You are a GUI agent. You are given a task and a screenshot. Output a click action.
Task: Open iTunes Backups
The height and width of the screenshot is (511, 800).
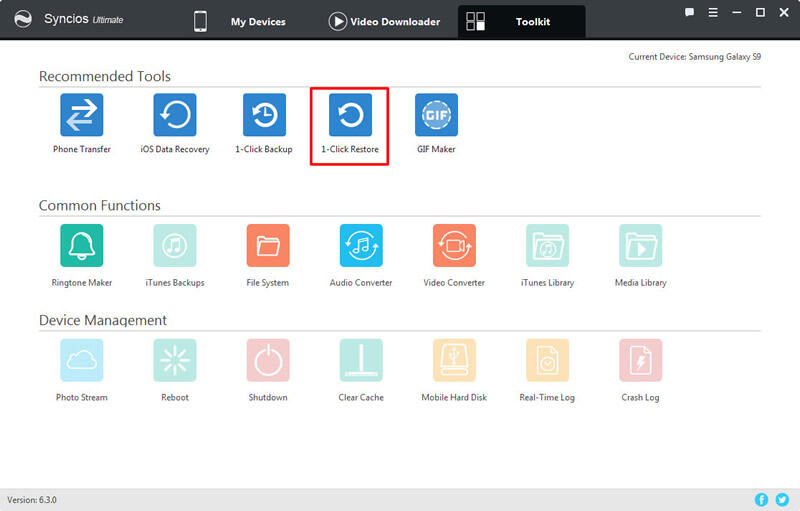pos(175,245)
